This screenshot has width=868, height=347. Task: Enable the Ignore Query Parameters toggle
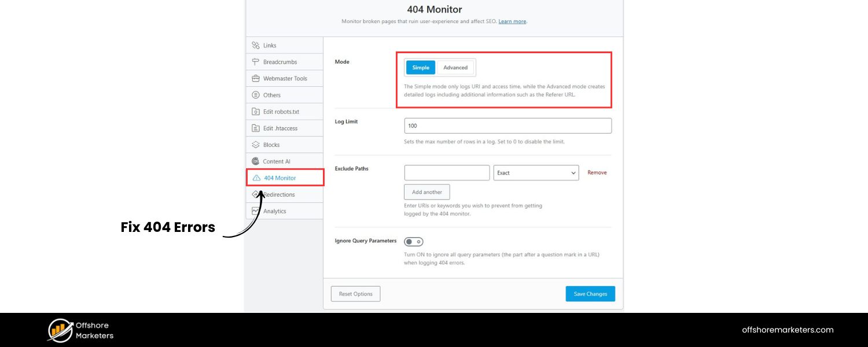(x=413, y=241)
